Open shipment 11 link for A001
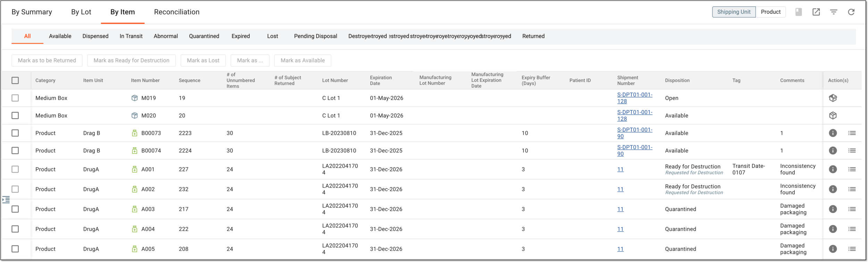This screenshot has height=262, width=868. [x=620, y=169]
